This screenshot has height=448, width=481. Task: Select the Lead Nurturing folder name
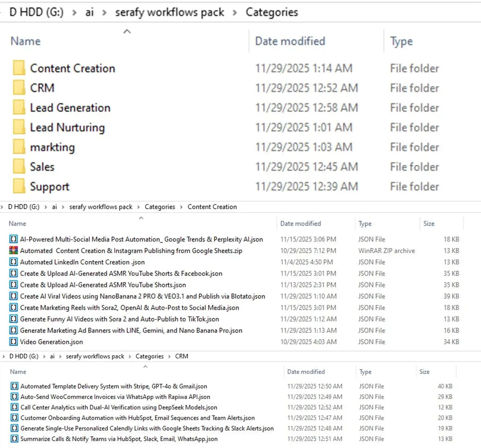pos(67,128)
